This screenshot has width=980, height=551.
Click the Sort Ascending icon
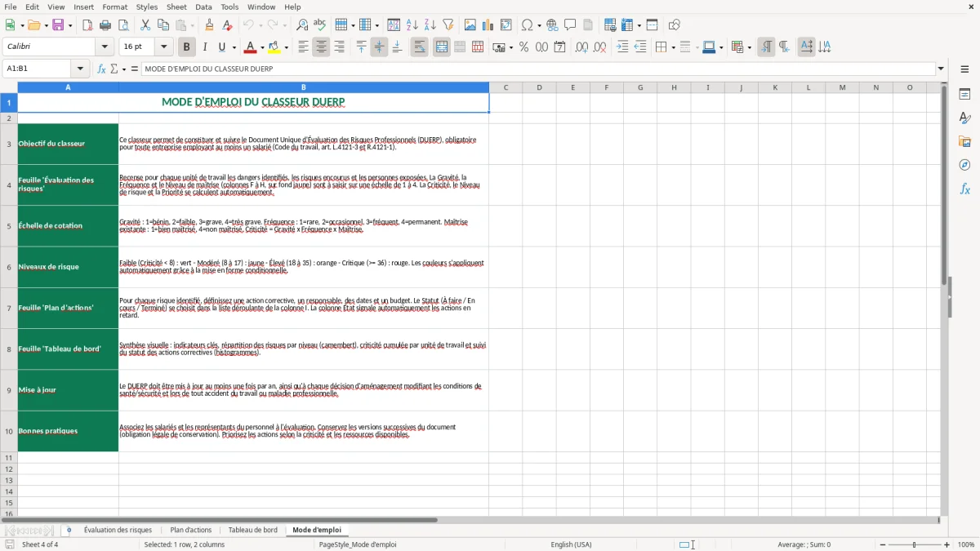click(x=412, y=25)
